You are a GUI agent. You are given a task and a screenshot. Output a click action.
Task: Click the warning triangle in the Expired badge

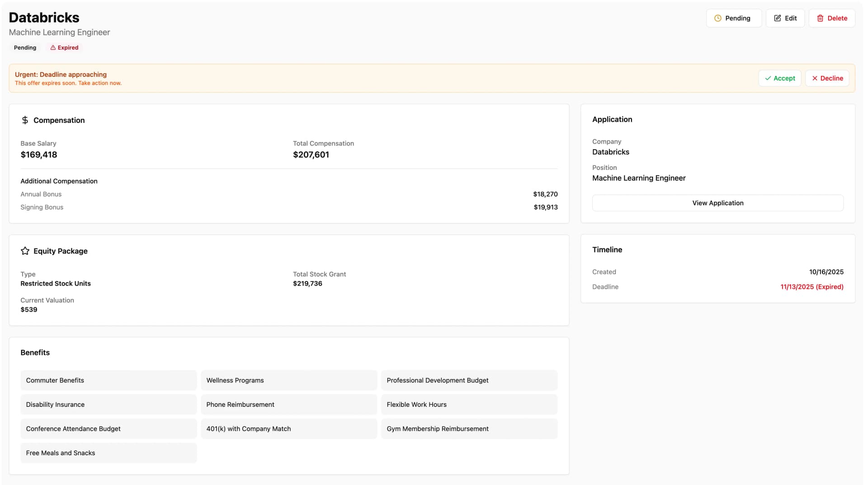pos(52,47)
